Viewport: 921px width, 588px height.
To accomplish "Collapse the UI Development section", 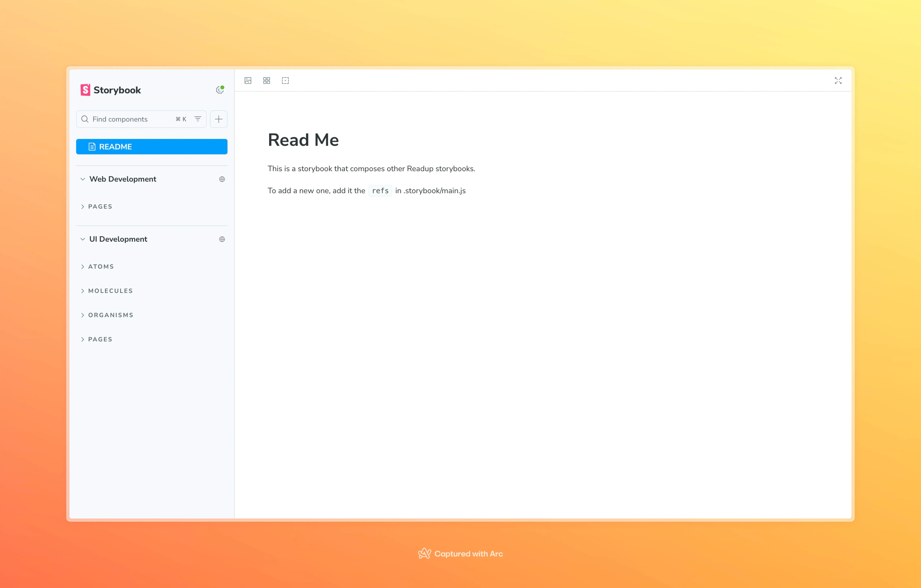I will 83,239.
